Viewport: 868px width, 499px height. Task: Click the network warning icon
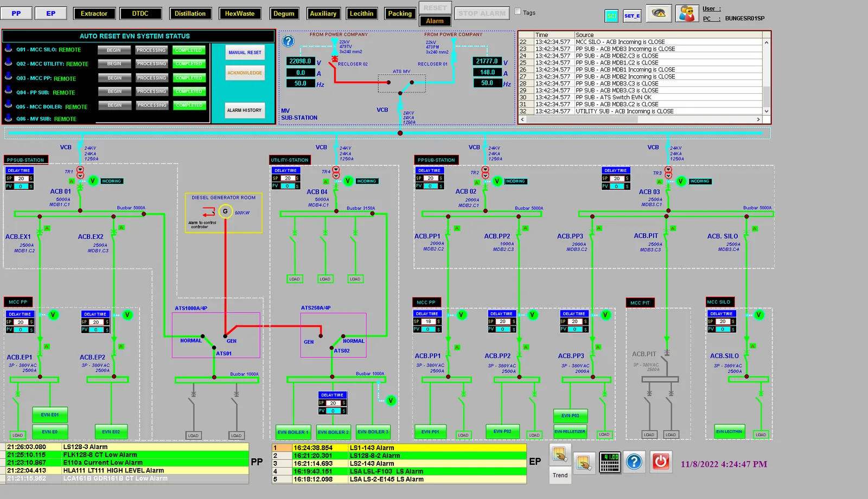(659, 14)
